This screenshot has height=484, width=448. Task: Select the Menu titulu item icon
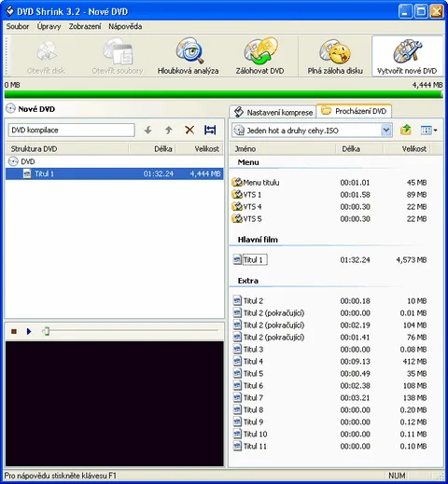click(237, 182)
